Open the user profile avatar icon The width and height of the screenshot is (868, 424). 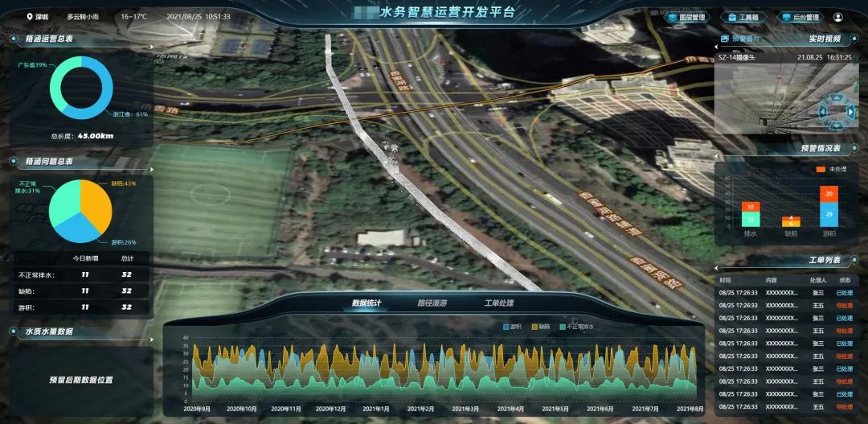point(838,17)
